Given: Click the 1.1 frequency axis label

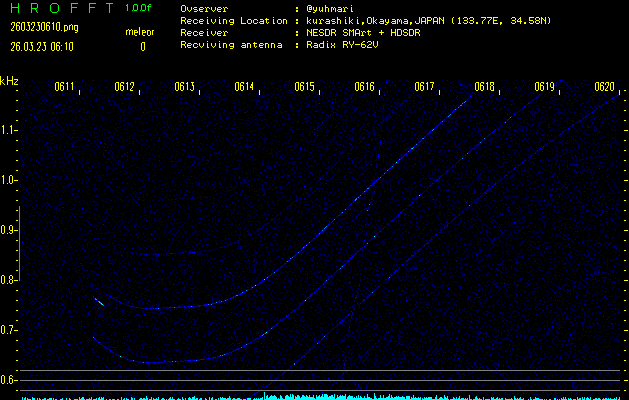Looking at the screenshot, I should pos(9,130).
